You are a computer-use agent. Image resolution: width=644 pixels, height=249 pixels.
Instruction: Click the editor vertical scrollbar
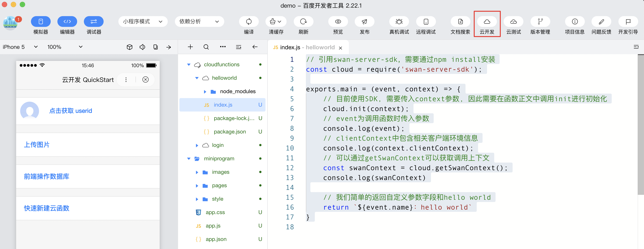point(640,125)
